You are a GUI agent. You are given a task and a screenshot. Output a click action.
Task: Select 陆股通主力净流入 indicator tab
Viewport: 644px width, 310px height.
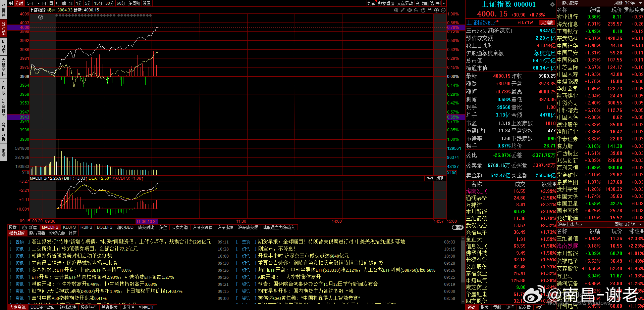279,227
